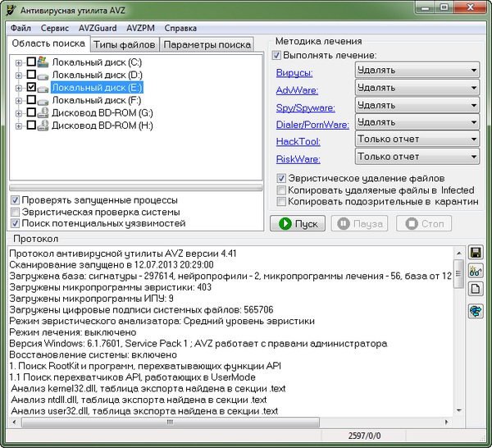Image resolution: width=492 pixels, height=448 pixels.
Task: Click the drive icon for Локальный диск (D:)
Action: [x=43, y=75]
